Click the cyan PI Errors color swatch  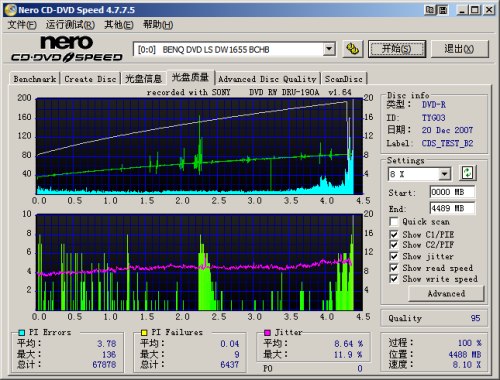(22, 332)
